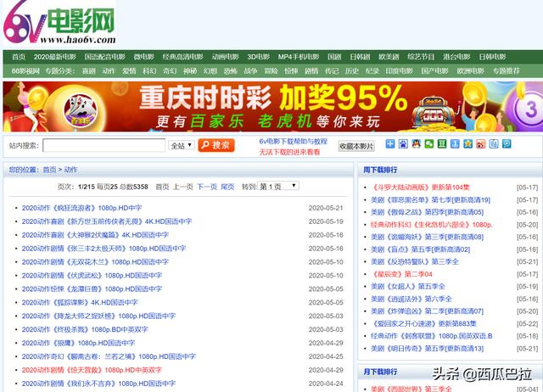This screenshot has width=543, height=392.
Task: Open 66影视网 link in second nav row
Action: pos(25,71)
